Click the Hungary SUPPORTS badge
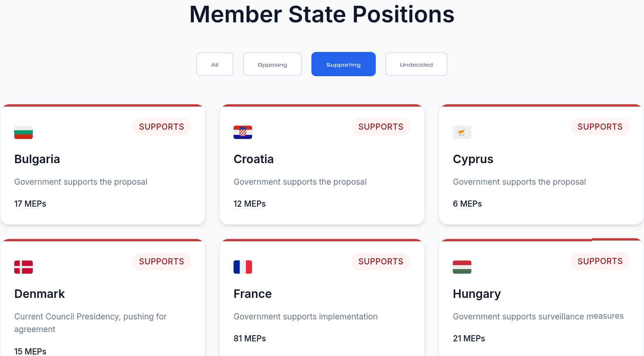Viewport: 644px width, 356px height. click(600, 261)
